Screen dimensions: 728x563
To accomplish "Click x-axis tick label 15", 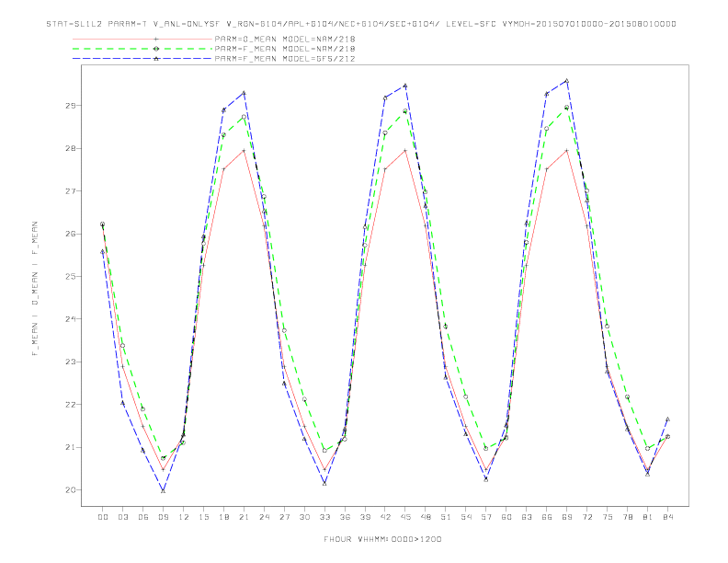I will click(203, 517).
